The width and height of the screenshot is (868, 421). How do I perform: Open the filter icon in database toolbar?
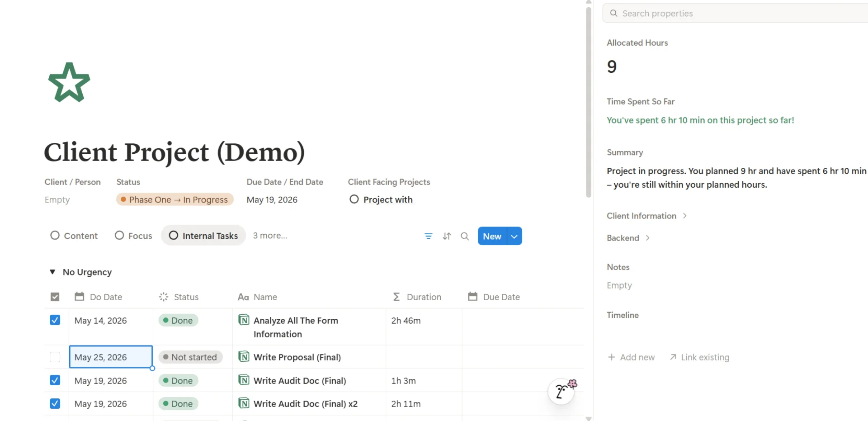tap(428, 236)
